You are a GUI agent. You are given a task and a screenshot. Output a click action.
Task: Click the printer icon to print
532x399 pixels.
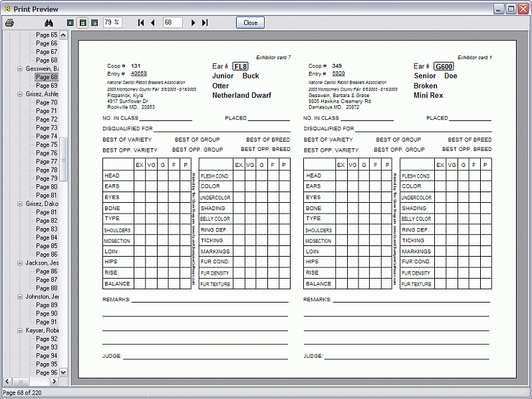click(x=9, y=23)
